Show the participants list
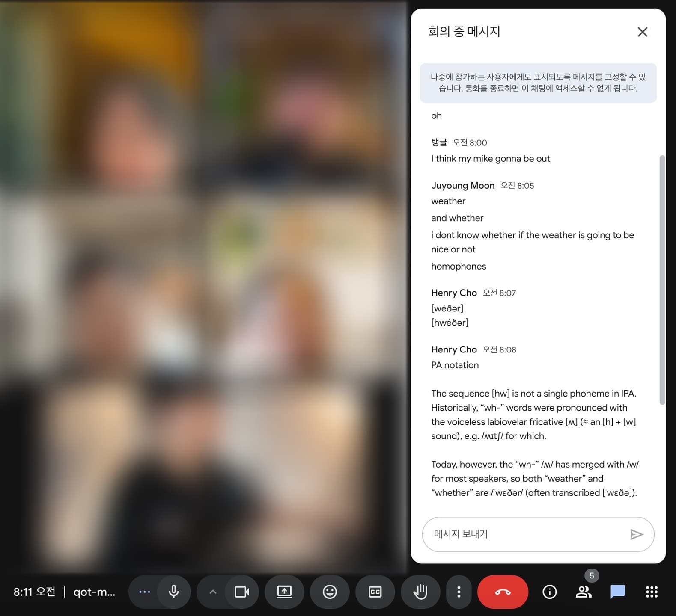This screenshot has width=676, height=616. pyautogui.click(x=584, y=592)
